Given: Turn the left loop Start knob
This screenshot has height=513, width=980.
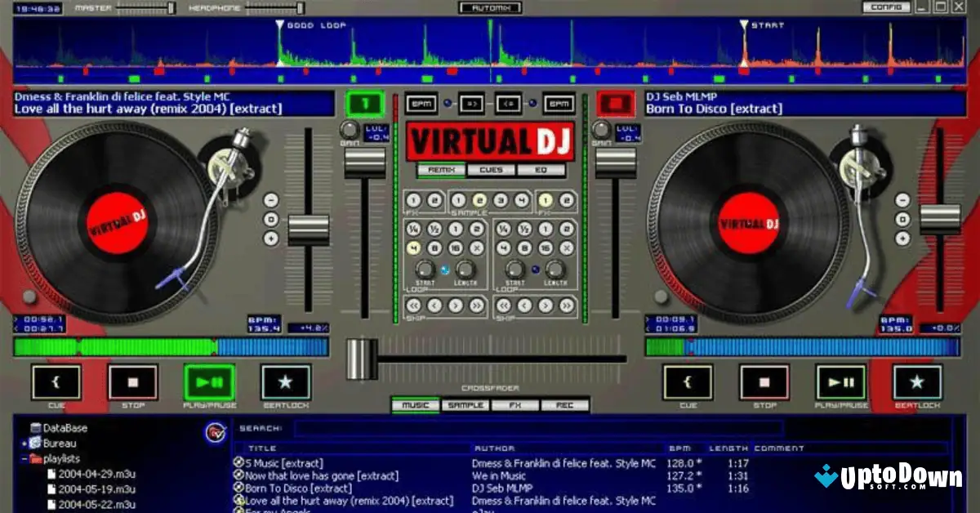Looking at the screenshot, I should pos(425,270).
